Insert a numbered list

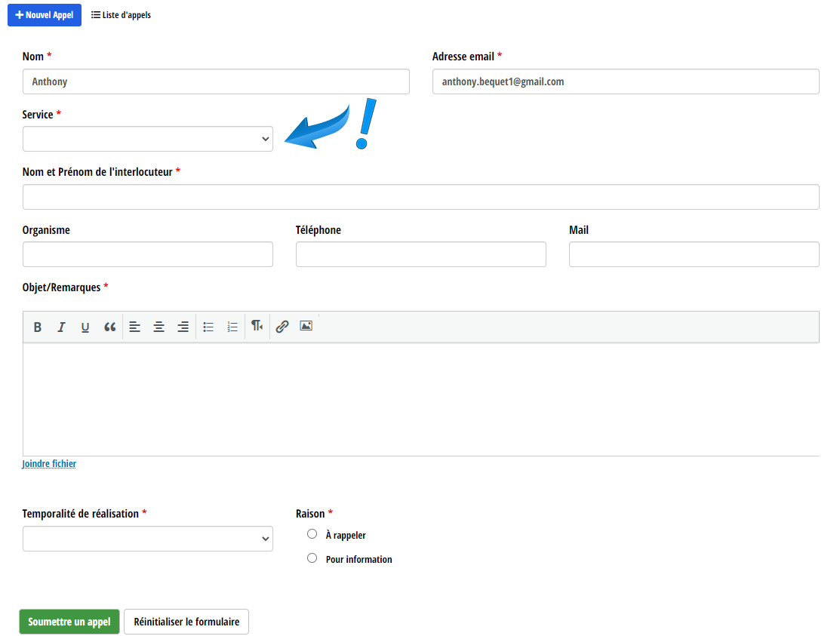coord(233,327)
